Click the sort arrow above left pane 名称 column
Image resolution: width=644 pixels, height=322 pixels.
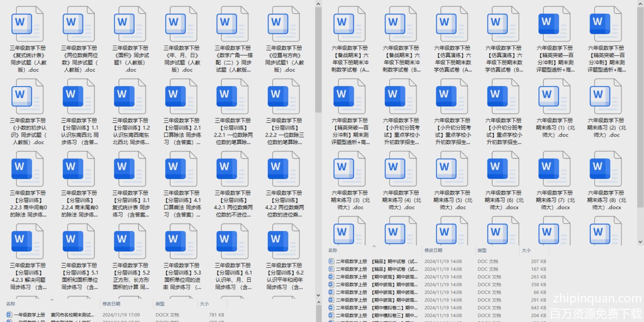point(52,300)
